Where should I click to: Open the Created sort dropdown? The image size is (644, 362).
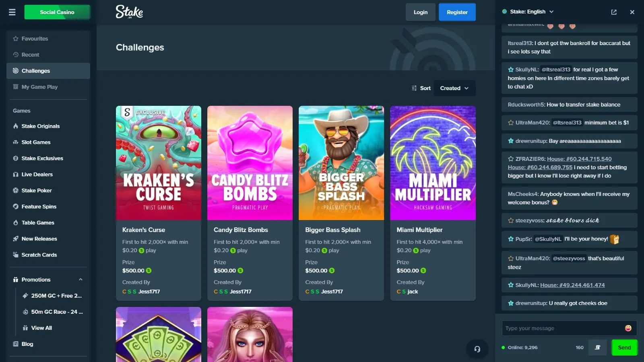pyautogui.click(x=454, y=88)
